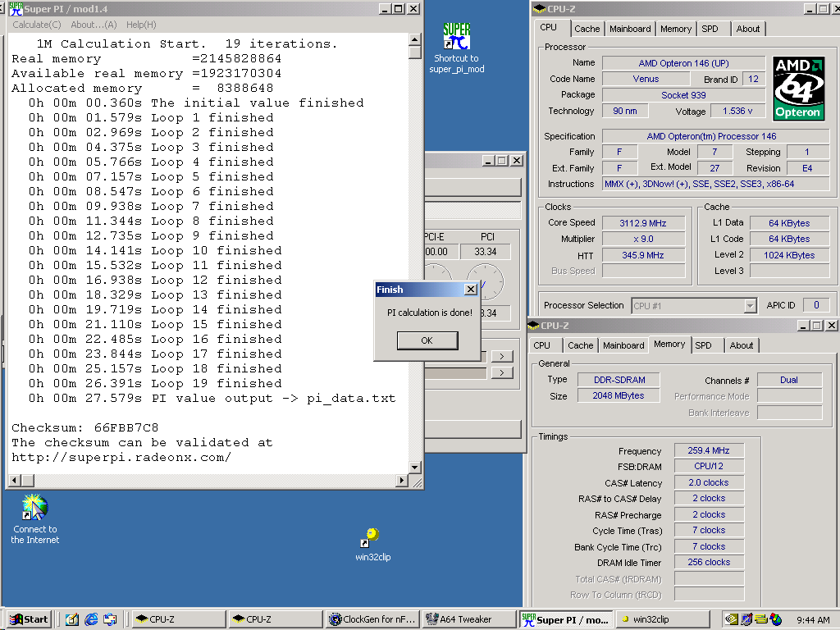This screenshot has height=630, width=840.
Task: Click the memory Size value 2048 MBytes
Action: [x=619, y=395]
